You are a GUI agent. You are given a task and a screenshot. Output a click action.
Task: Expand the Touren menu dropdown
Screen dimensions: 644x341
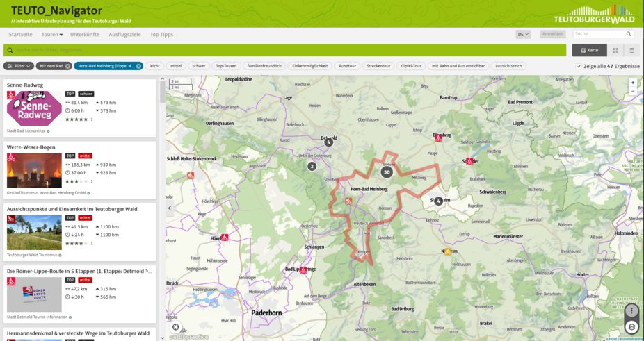click(52, 34)
